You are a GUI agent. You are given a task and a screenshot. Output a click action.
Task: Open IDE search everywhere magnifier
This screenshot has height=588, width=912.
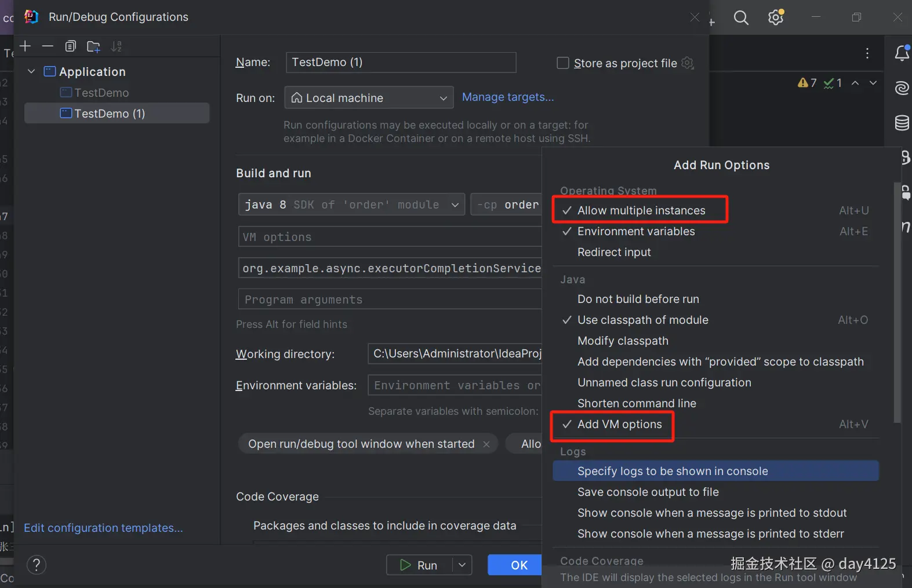(741, 18)
